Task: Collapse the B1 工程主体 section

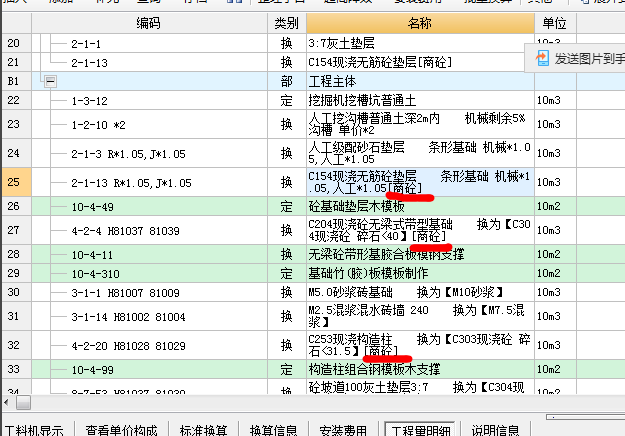Action: coord(50,81)
